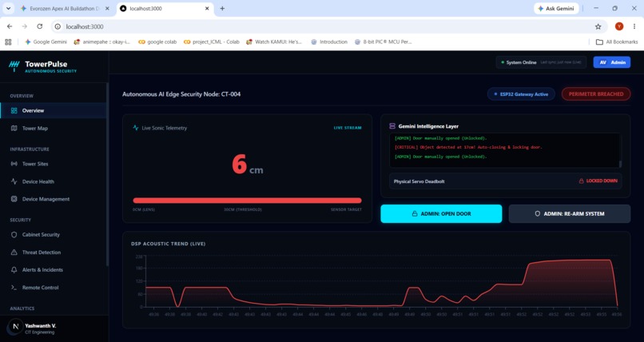This screenshot has width=644, height=342.
Task: Open the Introduction bookmark
Action: click(329, 42)
